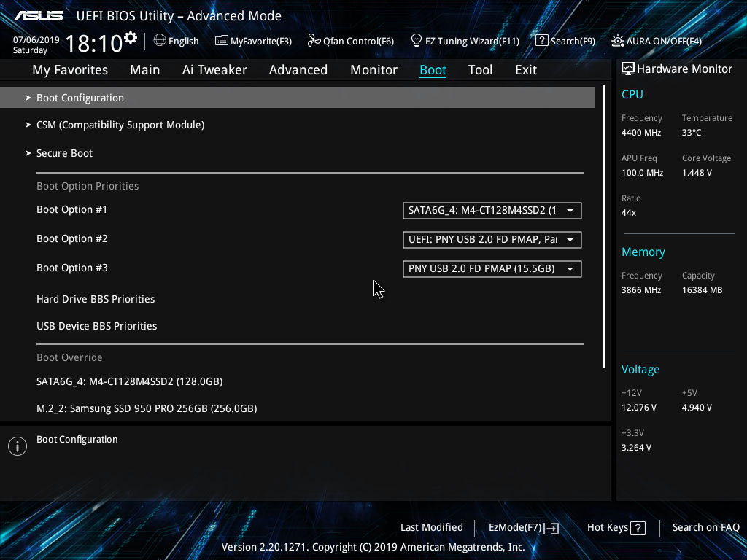Viewport: 747px width, 560px height.
Task: Click the date 07/06/2019
Action: 36,40
